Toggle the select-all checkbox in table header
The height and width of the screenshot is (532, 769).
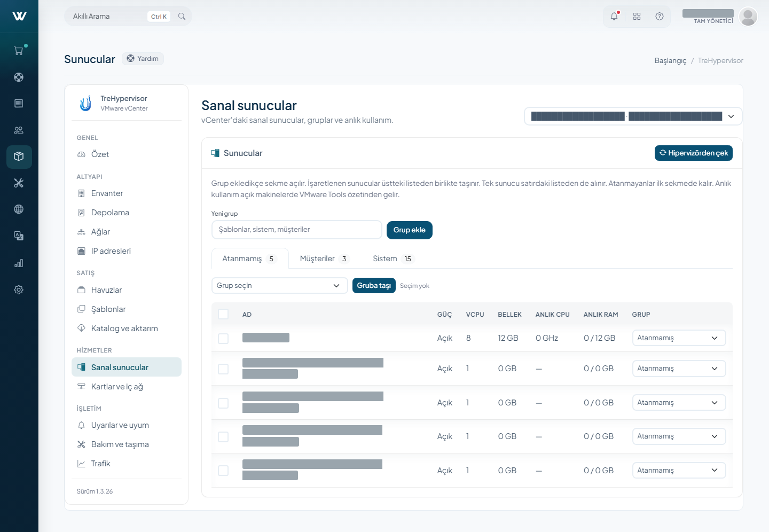(x=223, y=314)
